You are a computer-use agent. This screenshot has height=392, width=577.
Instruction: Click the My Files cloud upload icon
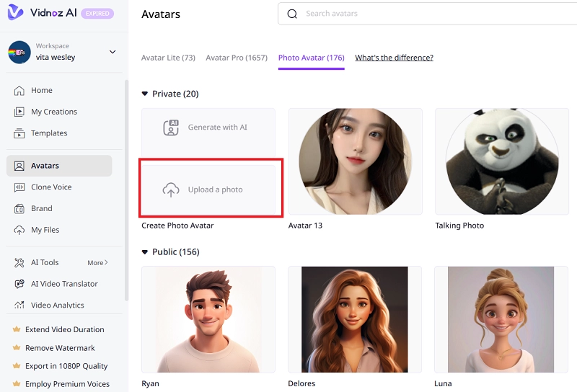(x=19, y=230)
